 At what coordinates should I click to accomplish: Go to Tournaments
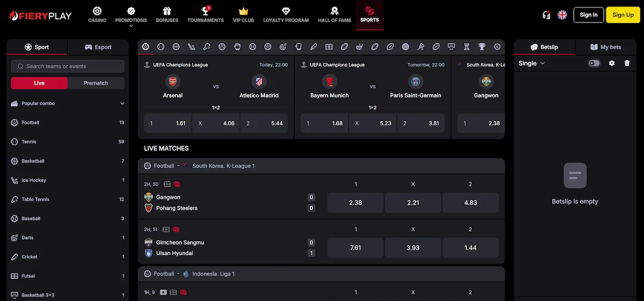click(206, 15)
